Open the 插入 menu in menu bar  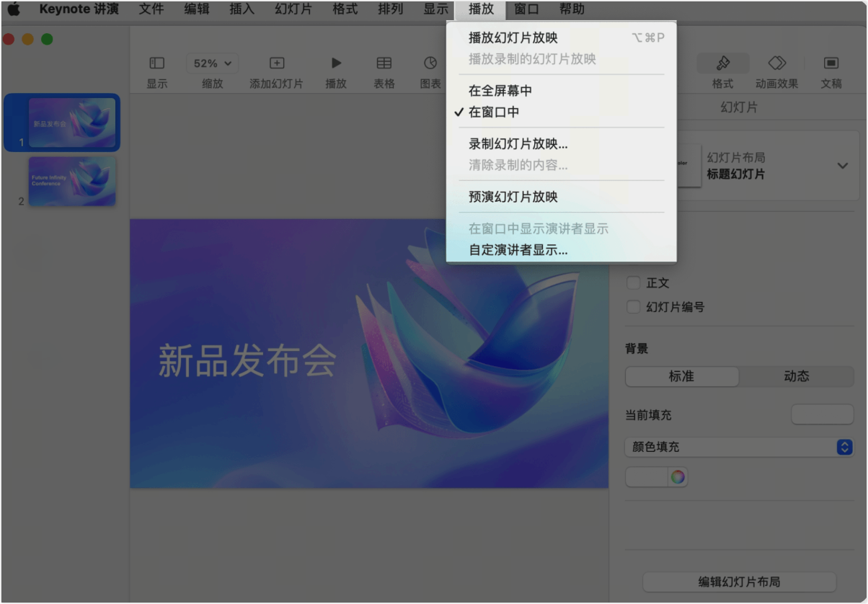pyautogui.click(x=242, y=9)
